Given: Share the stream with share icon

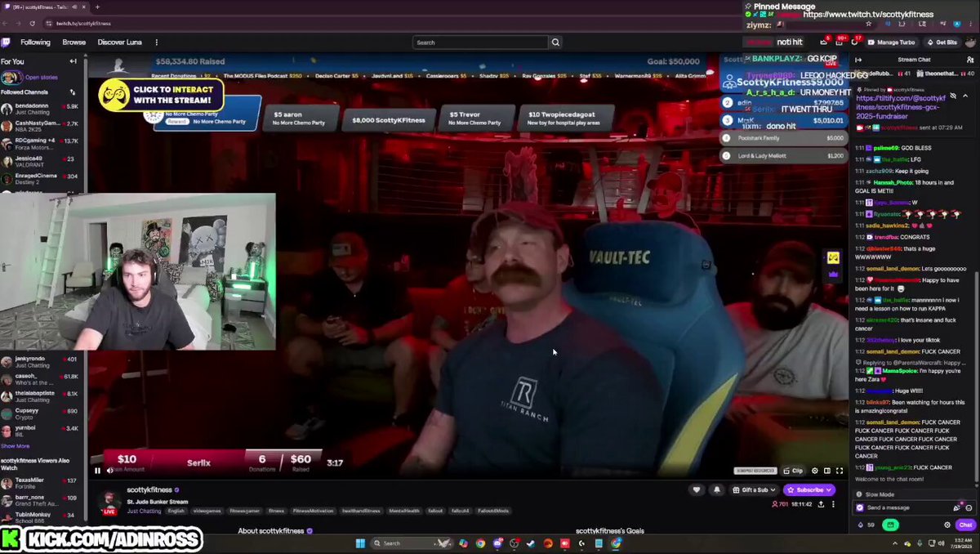Looking at the screenshot, I should (821, 504).
